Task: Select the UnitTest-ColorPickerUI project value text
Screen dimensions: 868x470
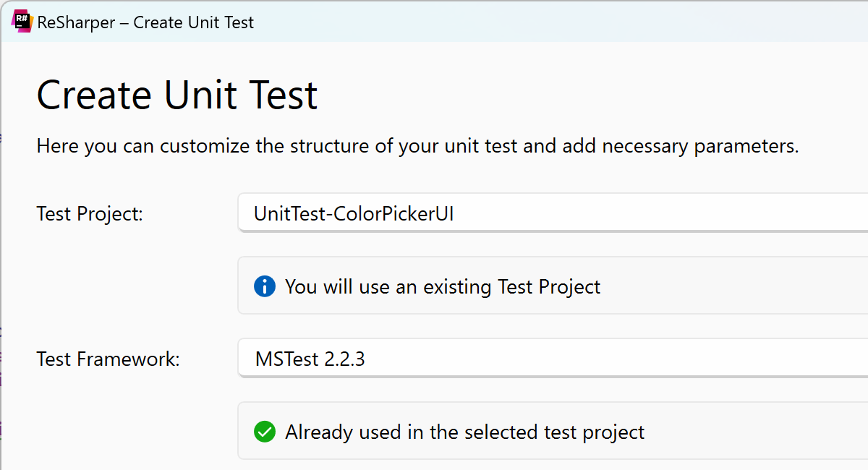Action: (354, 214)
